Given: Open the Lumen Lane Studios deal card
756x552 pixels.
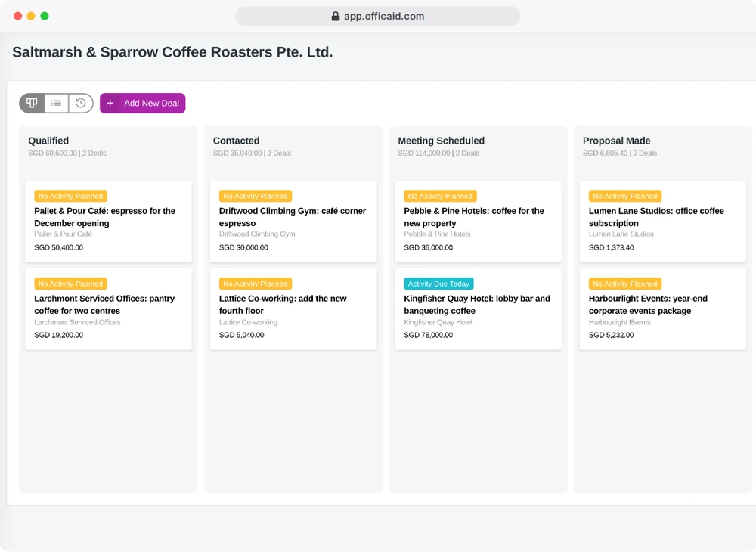Looking at the screenshot, I should click(663, 222).
